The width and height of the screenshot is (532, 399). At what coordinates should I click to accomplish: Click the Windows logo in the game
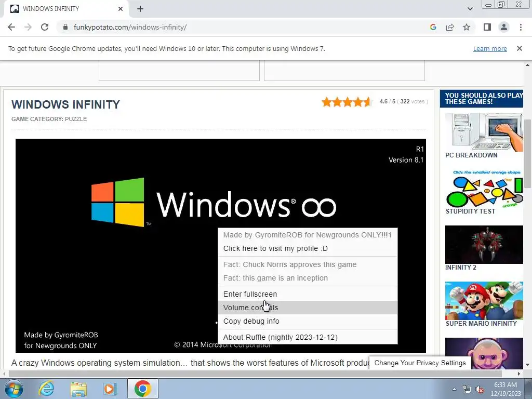(x=118, y=202)
